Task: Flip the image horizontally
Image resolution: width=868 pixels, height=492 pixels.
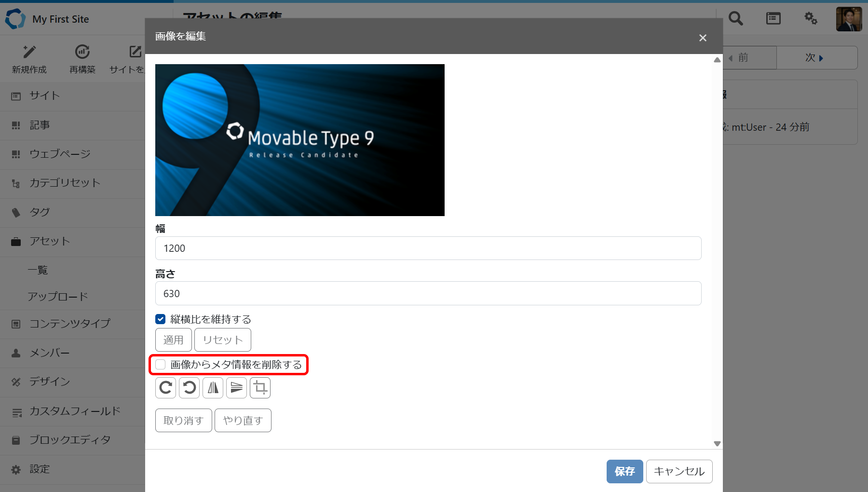Action: [213, 388]
